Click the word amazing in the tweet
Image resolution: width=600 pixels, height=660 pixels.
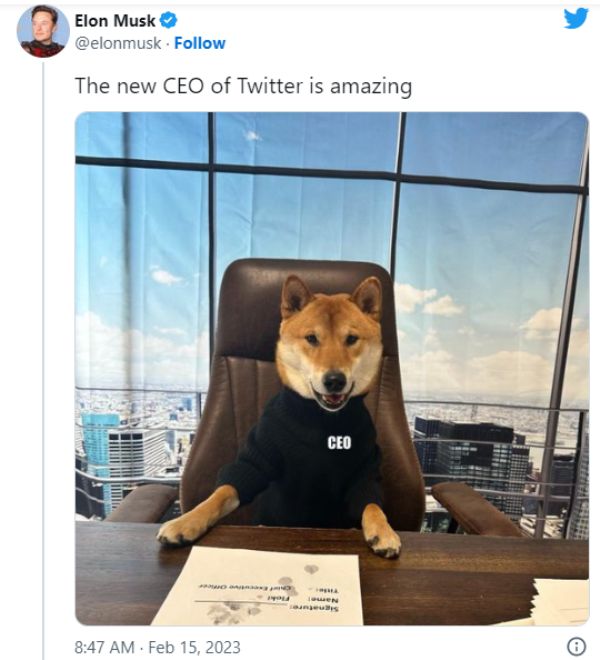(x=371, y=87)
